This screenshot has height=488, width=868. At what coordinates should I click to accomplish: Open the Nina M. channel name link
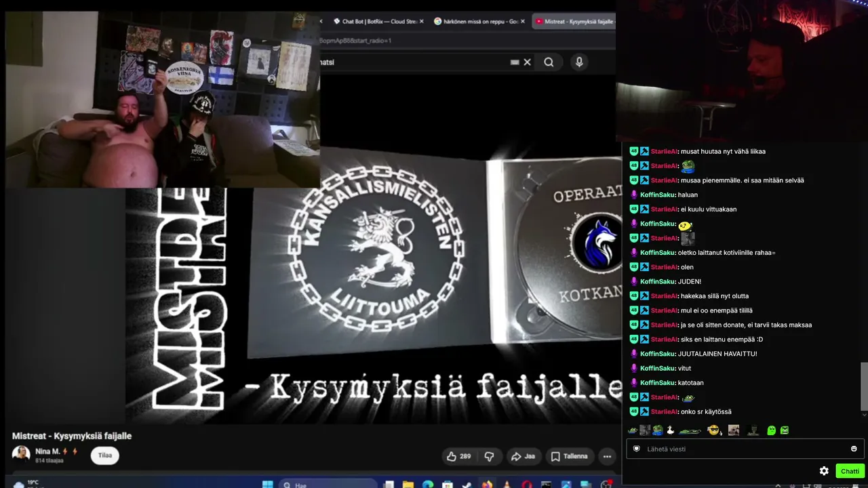[x=47, y=451]
